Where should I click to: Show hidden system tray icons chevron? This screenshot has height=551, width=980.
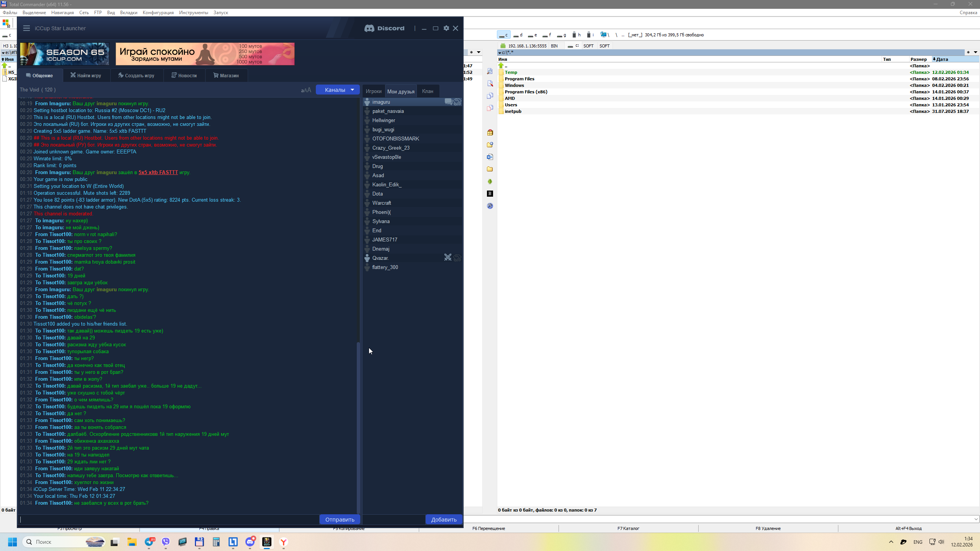(891, 542)
